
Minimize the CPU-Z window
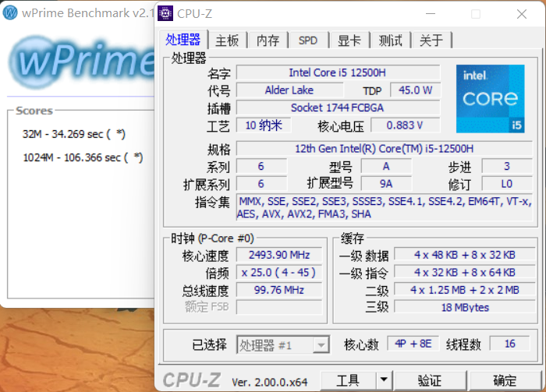coord(431,14)
